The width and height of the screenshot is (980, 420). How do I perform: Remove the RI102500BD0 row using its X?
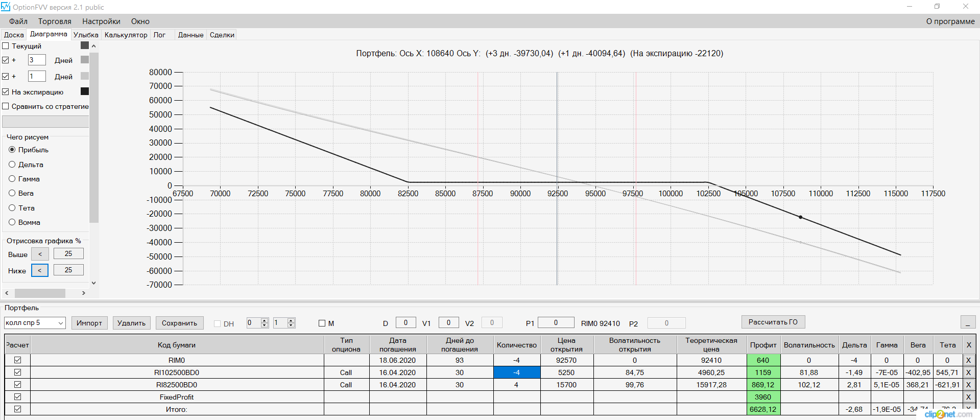coord(968,372)
